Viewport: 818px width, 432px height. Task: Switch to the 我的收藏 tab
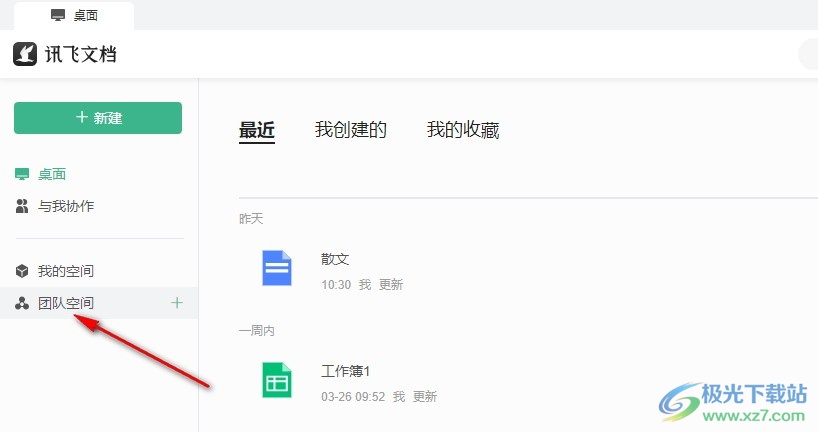[463, 129]
